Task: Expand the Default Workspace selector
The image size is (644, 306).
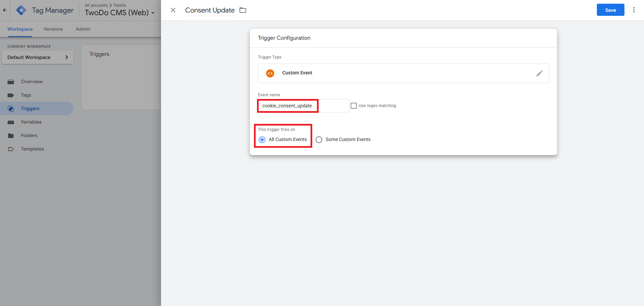Action: 38,57
